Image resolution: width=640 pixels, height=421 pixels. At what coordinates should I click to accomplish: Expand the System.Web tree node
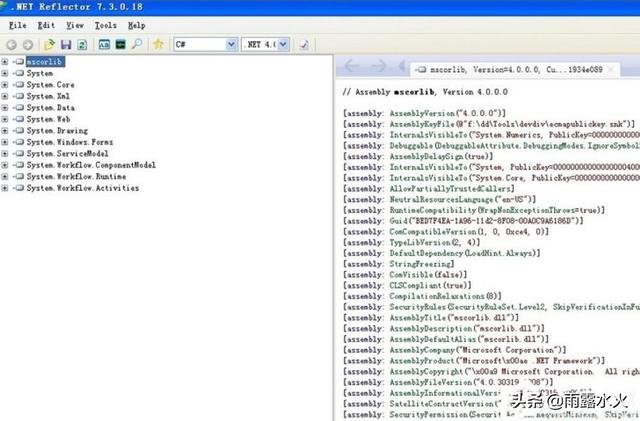(x=4, y=119)
